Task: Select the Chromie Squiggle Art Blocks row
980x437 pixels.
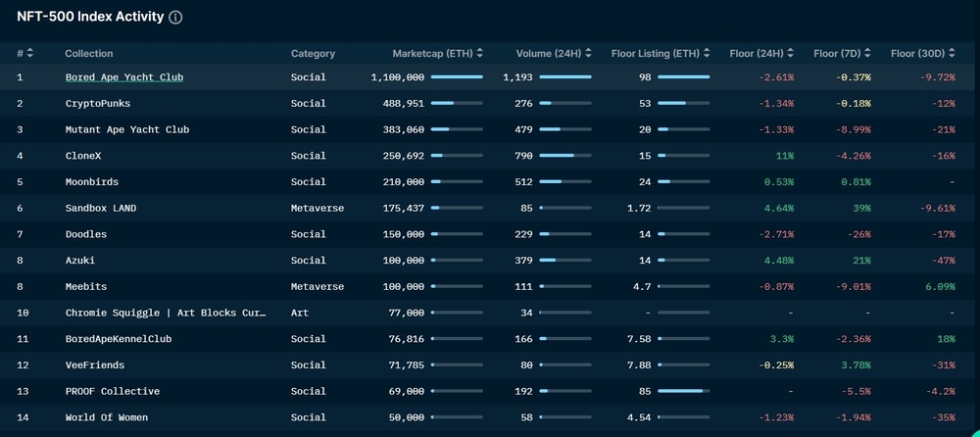Action: click(490, 313)
